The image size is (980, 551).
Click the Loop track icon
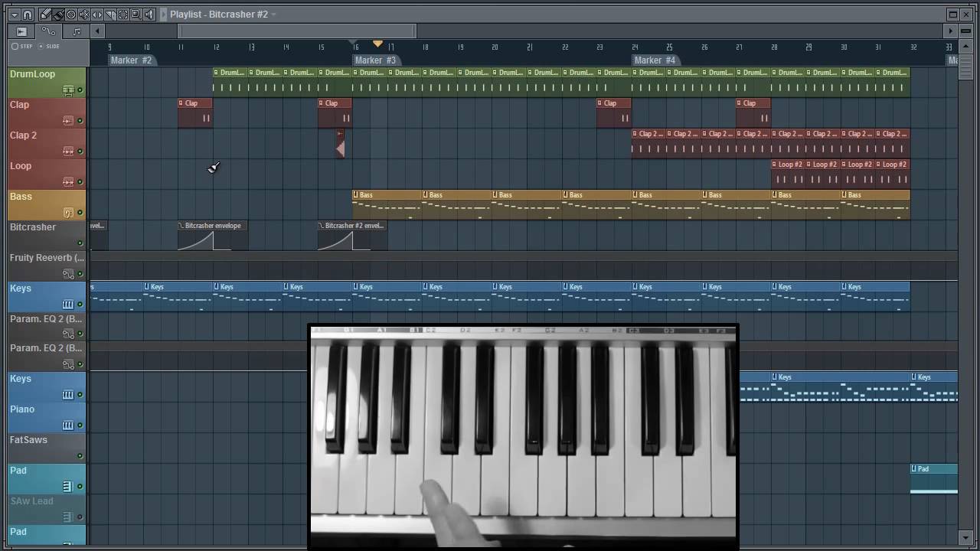(68, 182)
